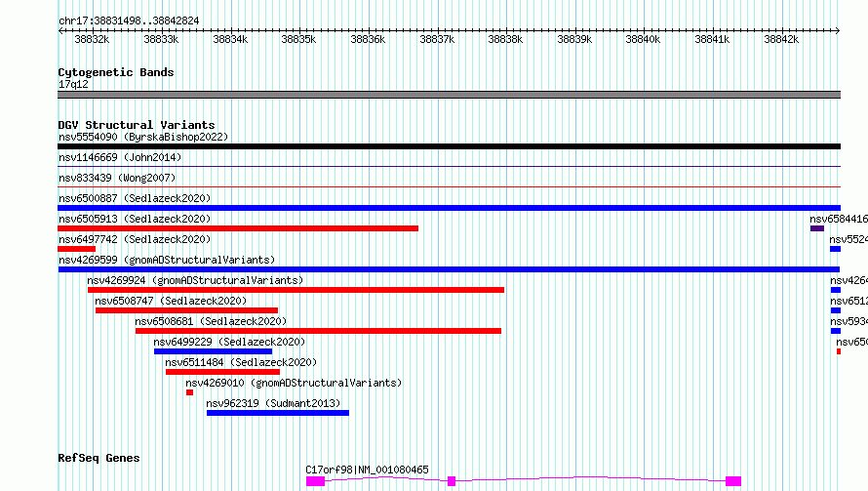Select the small middle C17orf98 exon box
The width and height of the screenshot is (868, 491).
[x=452, y=481]
